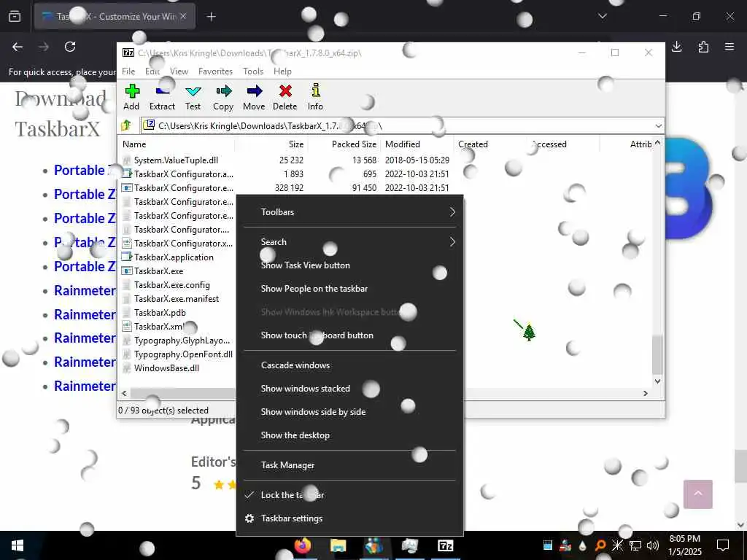Viewport: 747px width, 560px height.
Task: Click the Copy toolbar icon
Action: (223, 91)
